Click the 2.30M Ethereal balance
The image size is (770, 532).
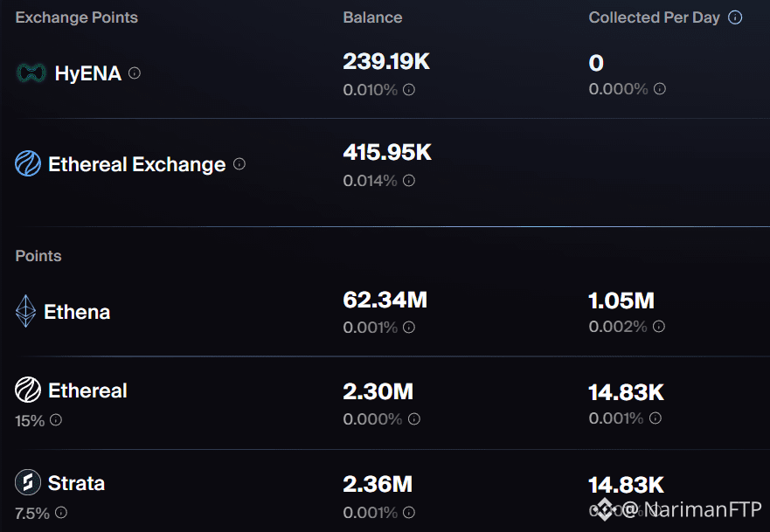coord(378,391)
